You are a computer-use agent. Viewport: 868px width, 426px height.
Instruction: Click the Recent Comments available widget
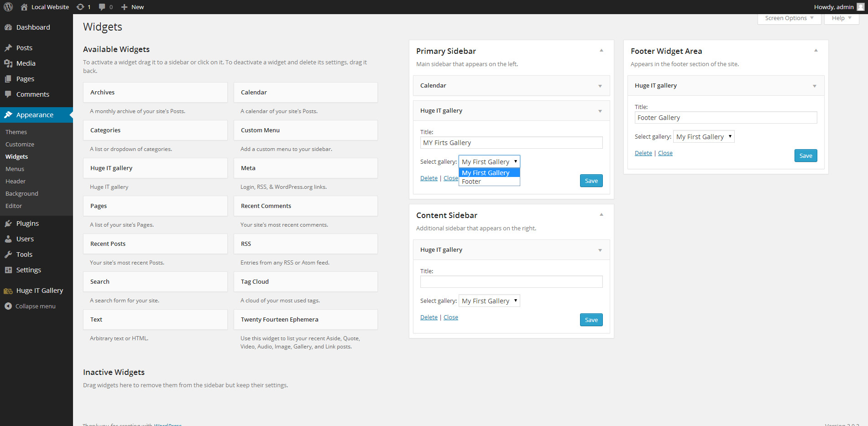click(x=306, y=206)
